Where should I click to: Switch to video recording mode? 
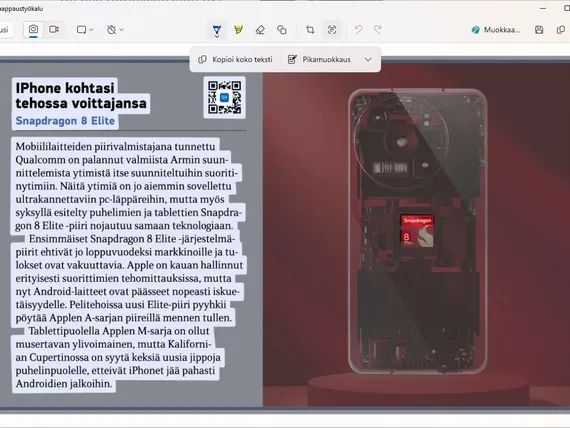tap(54, 29)
